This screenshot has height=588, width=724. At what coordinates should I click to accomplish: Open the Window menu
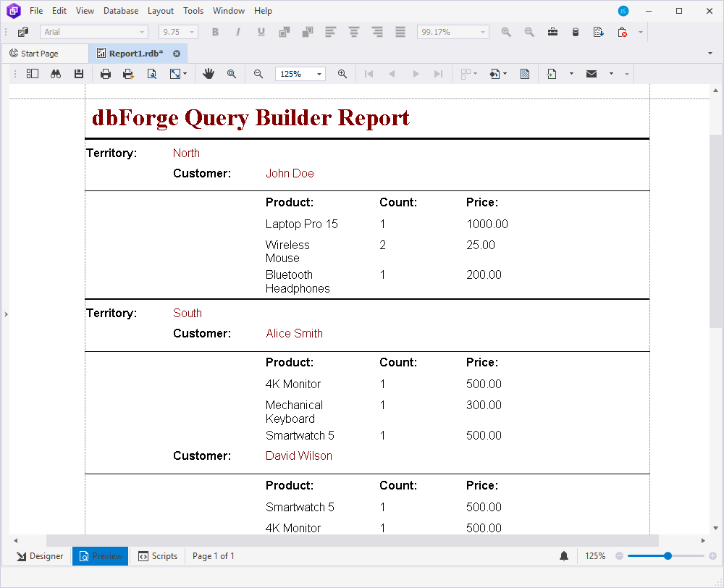tap(229, 11)
